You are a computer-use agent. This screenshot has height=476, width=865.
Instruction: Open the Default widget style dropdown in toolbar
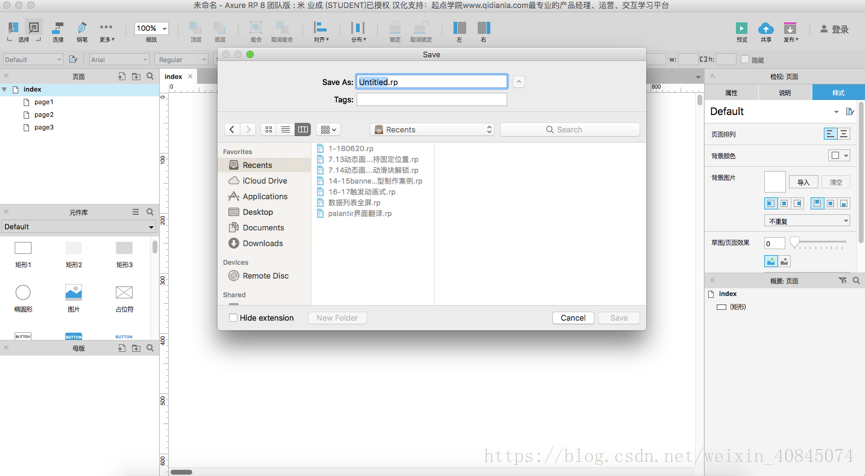[x=33, y=60]
